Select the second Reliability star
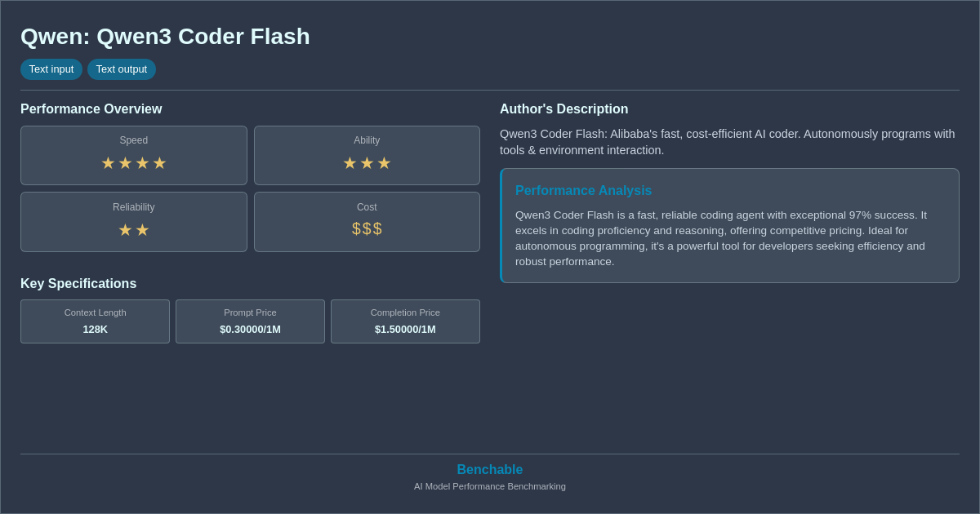The height and width of the screenshot is (514, 980). pos(143,229)
